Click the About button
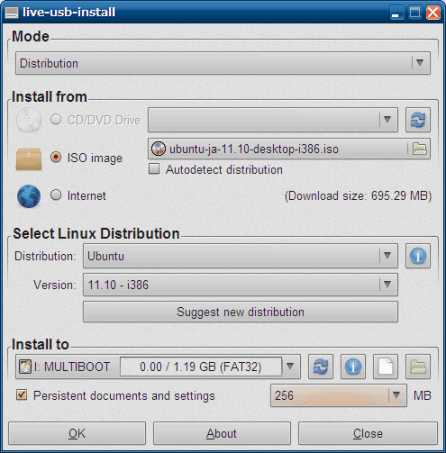Screen dimensions: 446x453 [x=222, y=433]
